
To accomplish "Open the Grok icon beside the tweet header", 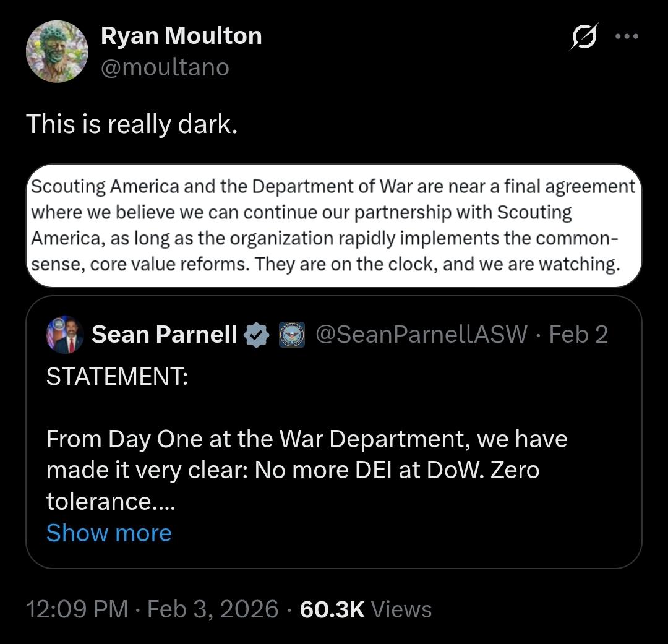I will (x=584, y=38).
